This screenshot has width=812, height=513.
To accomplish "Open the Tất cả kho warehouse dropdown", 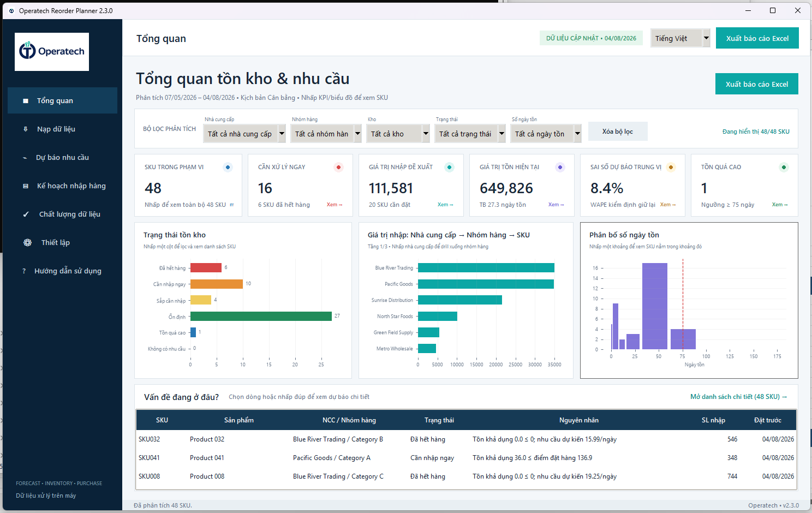I will pyautogui.click(x=398, y=134).
